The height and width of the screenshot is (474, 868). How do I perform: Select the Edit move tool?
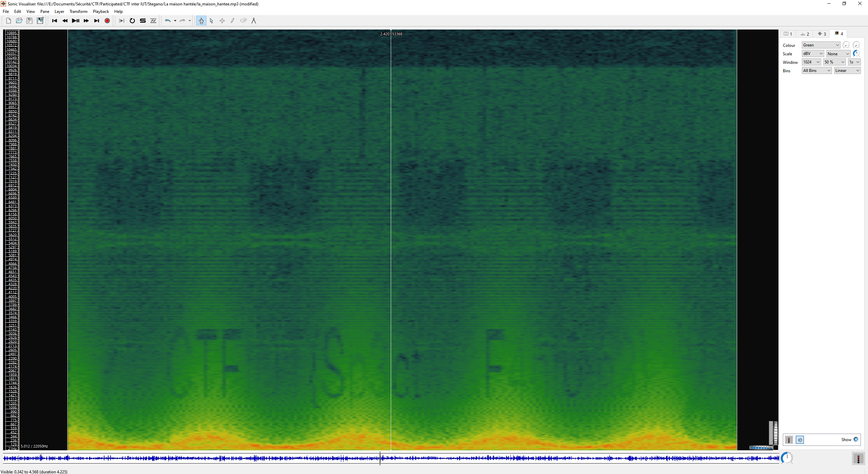222,21
